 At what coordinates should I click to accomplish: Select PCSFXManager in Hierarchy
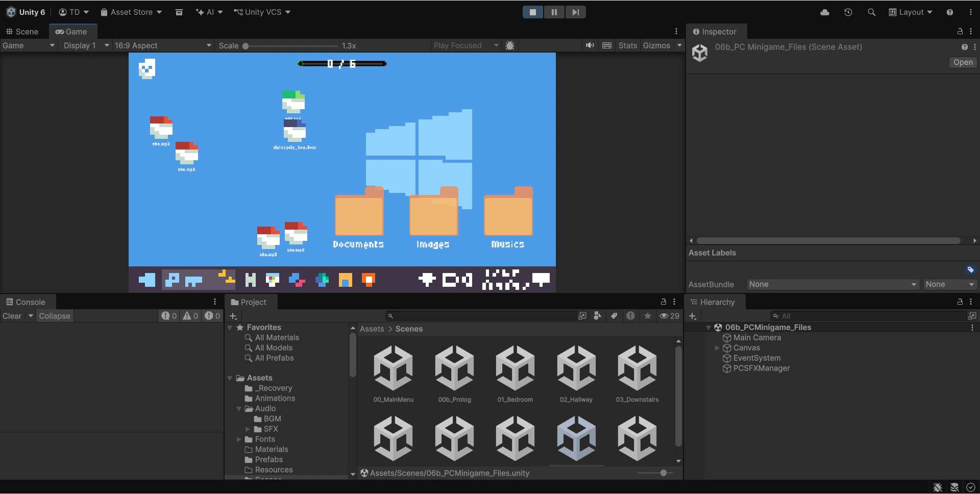tap(762, 368)
